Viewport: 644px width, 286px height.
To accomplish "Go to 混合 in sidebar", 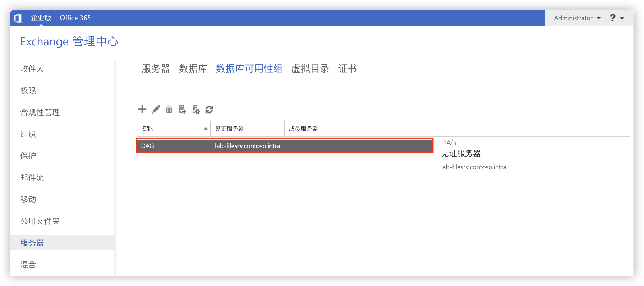I will click(28, 265).
